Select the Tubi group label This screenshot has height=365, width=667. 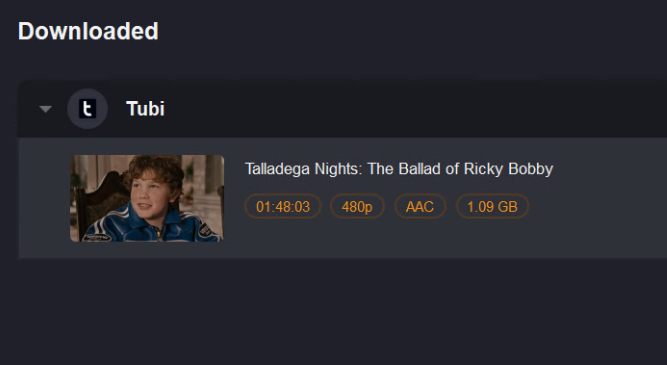point(145,109)
